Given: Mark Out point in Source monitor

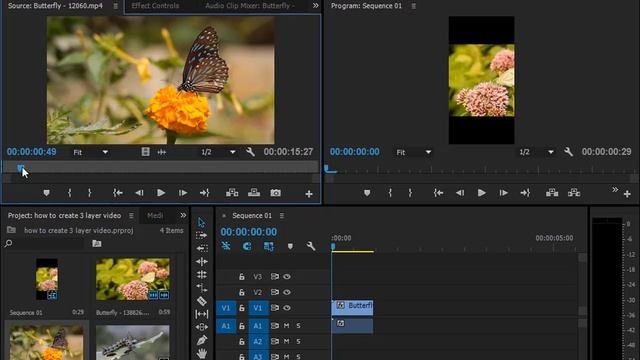Looking at the screenshot, I should 89,193.
